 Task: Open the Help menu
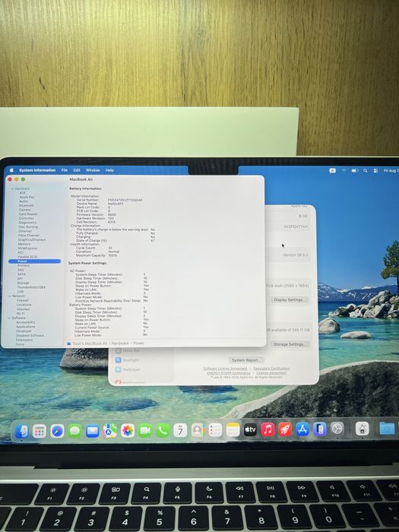109,170
